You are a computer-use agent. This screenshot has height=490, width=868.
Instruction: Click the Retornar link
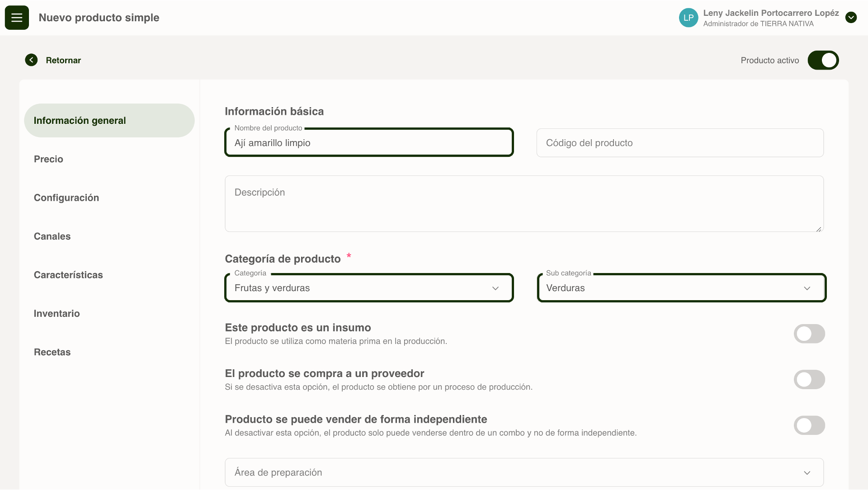click(63, 60)
